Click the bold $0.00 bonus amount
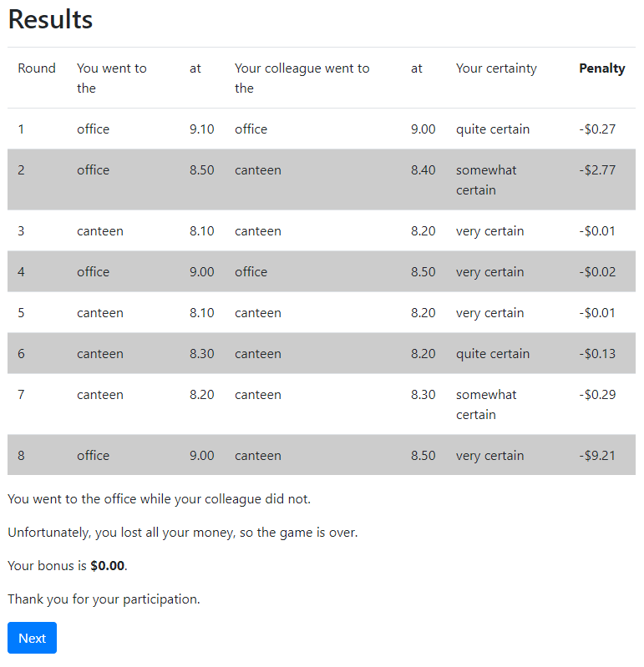 [107, 566]
